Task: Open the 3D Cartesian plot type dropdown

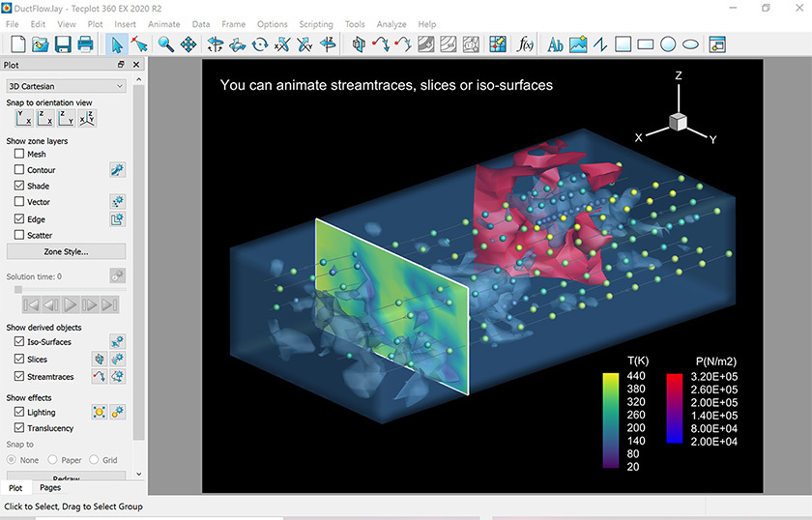Action: pos(66,86)
